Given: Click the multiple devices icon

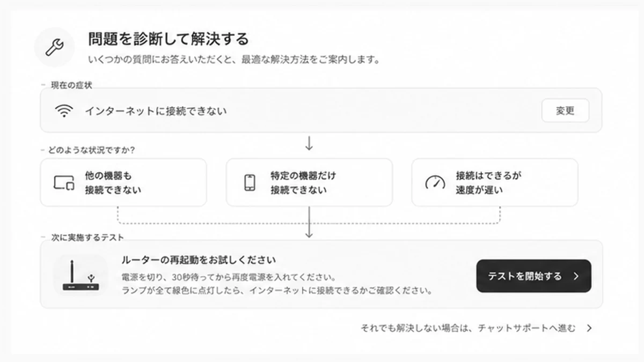Looking at the screenshot, I should pyautogui.click(x=64, y=183).
